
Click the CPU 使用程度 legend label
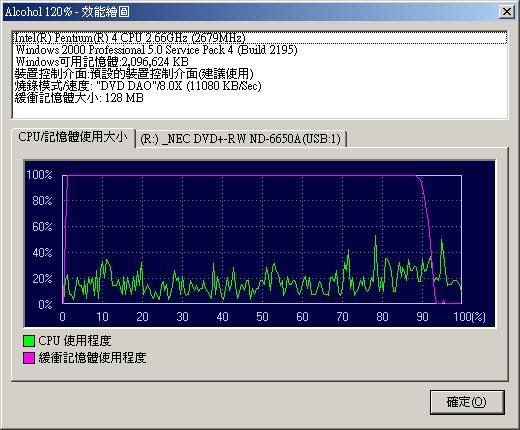point(75,341)
